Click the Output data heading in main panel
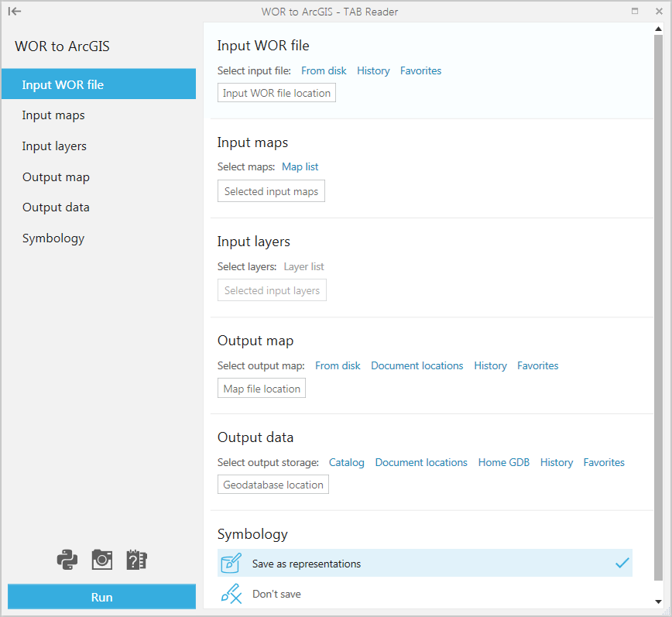This screenshot has width=672, height=617. click(x=255, y=437)
